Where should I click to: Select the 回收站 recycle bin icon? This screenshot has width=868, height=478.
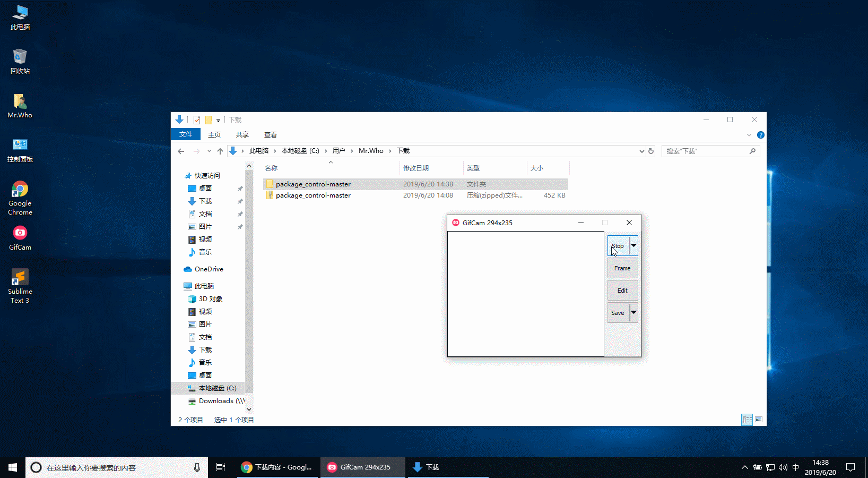click(x=20, y=62)
